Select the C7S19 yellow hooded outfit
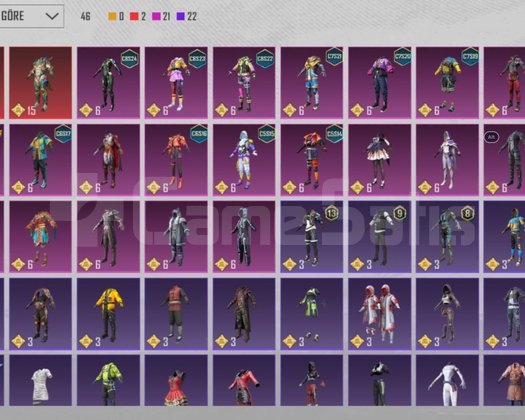Image resolution: width=525 pixels, height=420 pixels. [447, 83]
